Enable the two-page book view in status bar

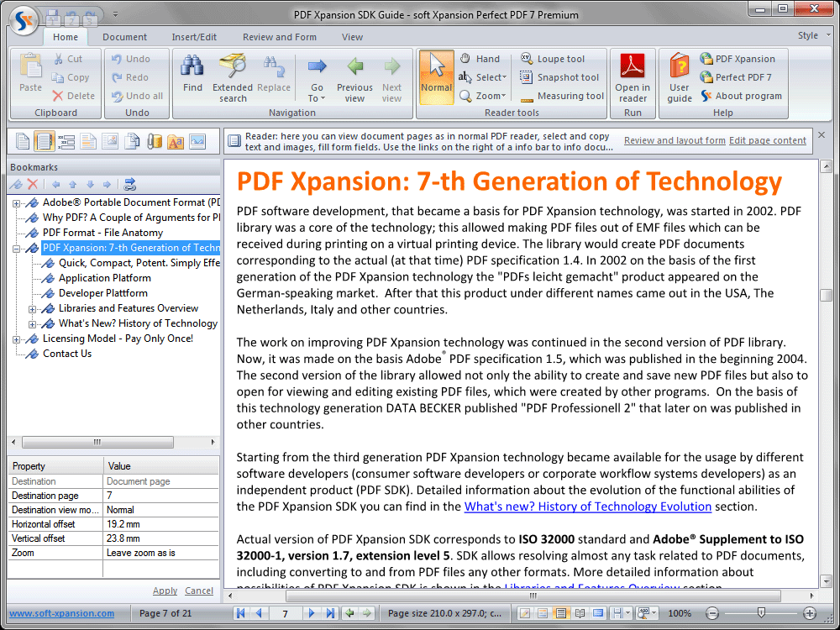point(580,613)
